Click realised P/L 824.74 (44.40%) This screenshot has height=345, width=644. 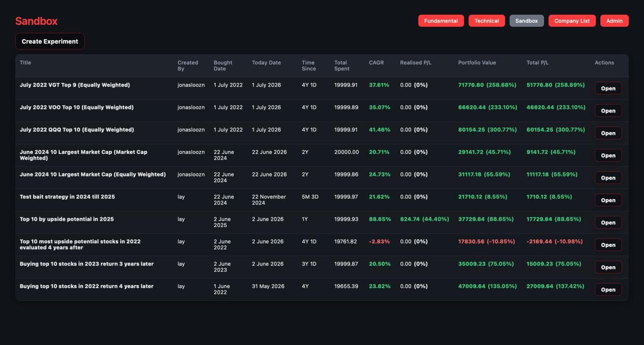pyautogui.click(x=425, y=219)
